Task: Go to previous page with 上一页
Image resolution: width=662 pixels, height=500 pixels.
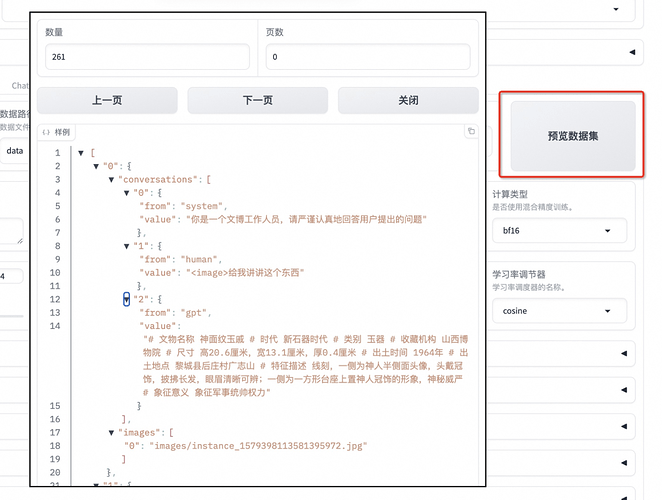Action: [x=107, y=101]
